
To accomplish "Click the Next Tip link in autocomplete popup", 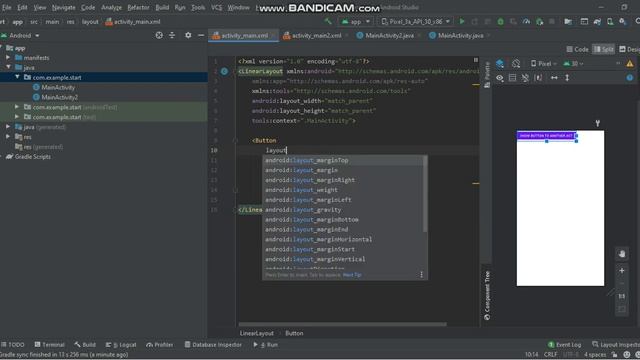I will 352,275.
